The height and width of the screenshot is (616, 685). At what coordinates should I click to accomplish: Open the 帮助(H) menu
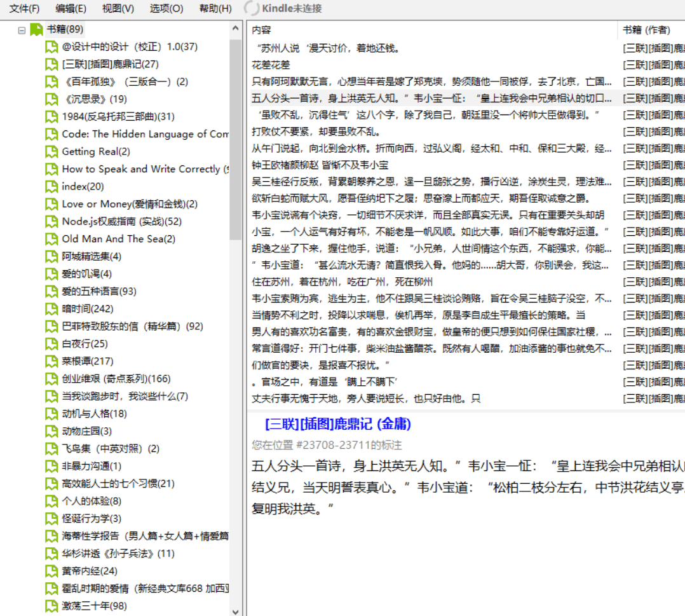coord(215,8)
